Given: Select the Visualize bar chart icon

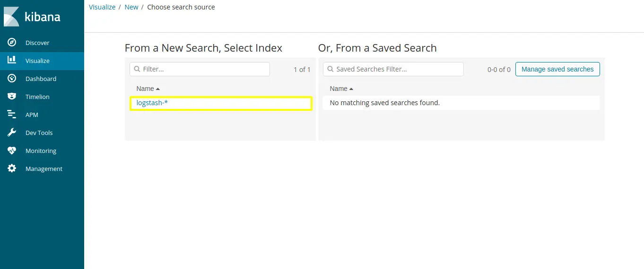Looking at the screenshot, I should [x=12, y=61].
